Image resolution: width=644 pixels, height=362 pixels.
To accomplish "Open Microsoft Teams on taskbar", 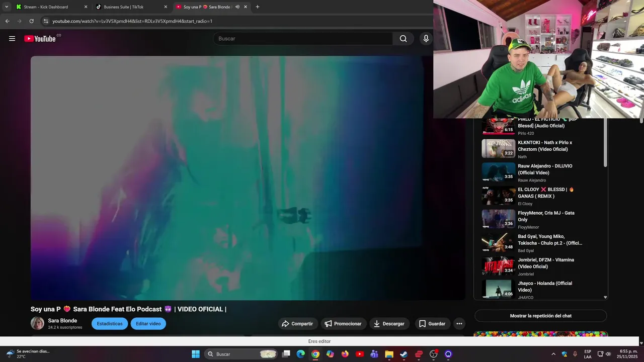I will [374, 354].
